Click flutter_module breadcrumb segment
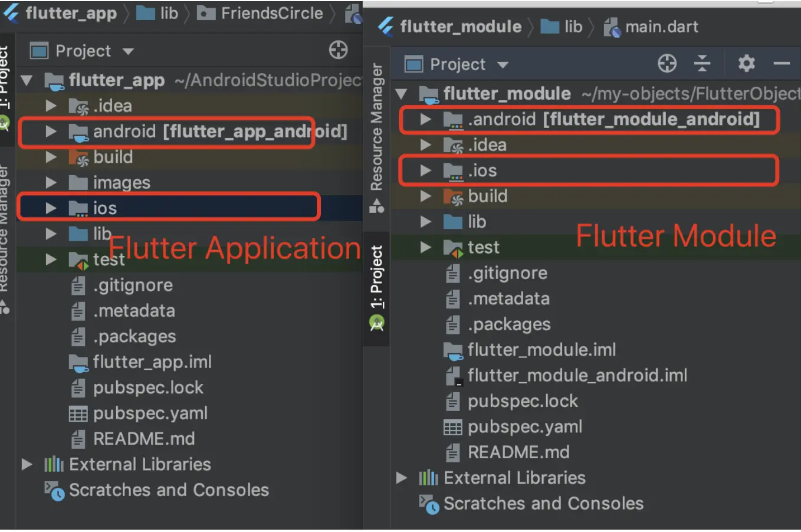 pos(461,27)
